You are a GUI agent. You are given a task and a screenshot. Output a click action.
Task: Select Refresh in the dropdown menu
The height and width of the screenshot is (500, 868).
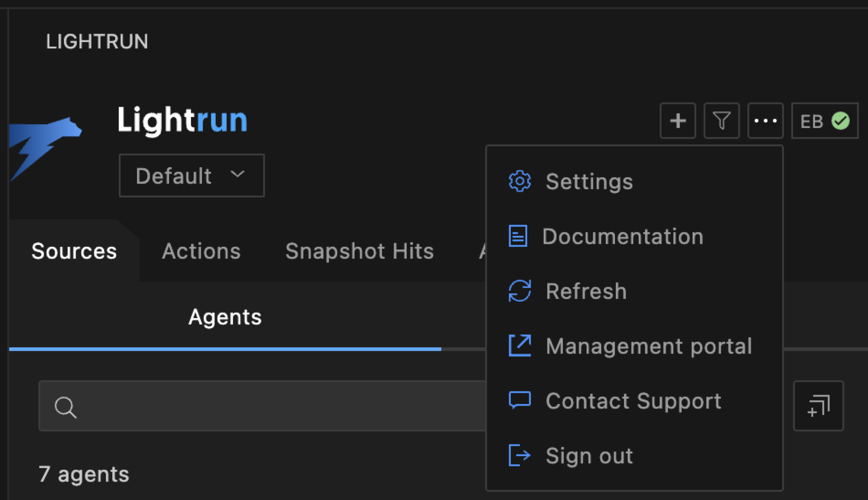coord(586,291)
